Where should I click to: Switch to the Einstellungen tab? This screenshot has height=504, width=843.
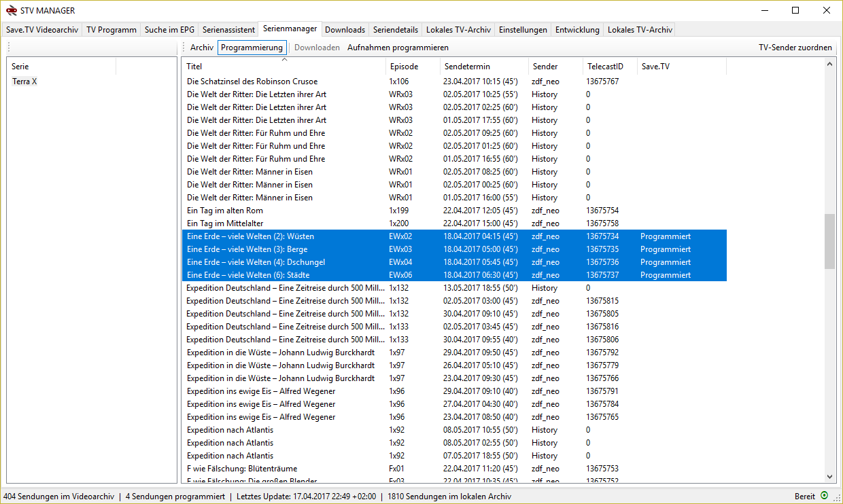click(x=523, y=30)
